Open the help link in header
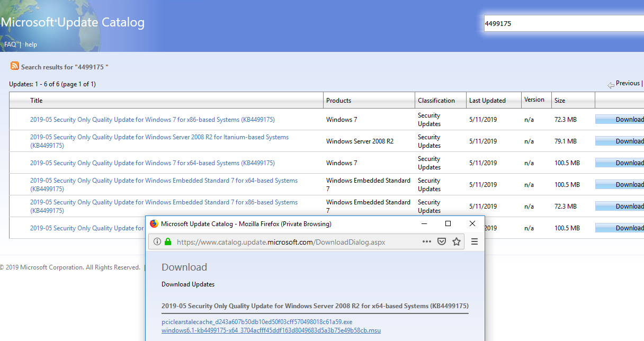Viewport: 644px width, 341px height. click(31, 44)
